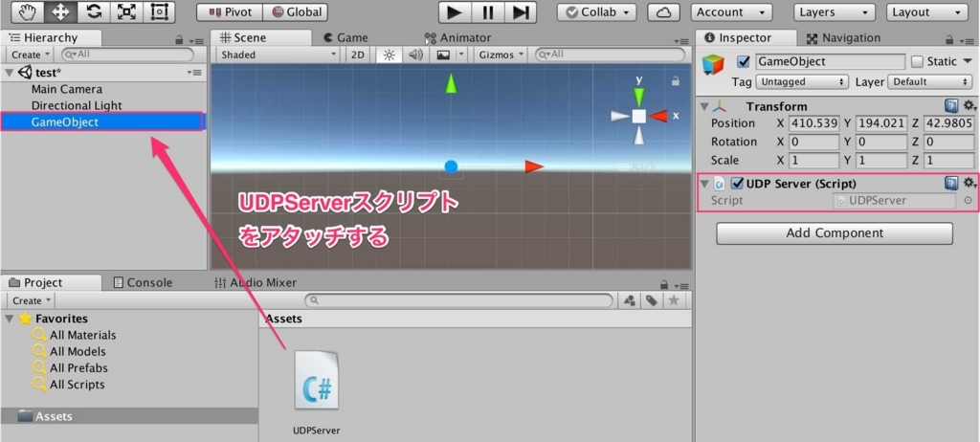Toggle scene lighting sun icon

pos(390,55)
